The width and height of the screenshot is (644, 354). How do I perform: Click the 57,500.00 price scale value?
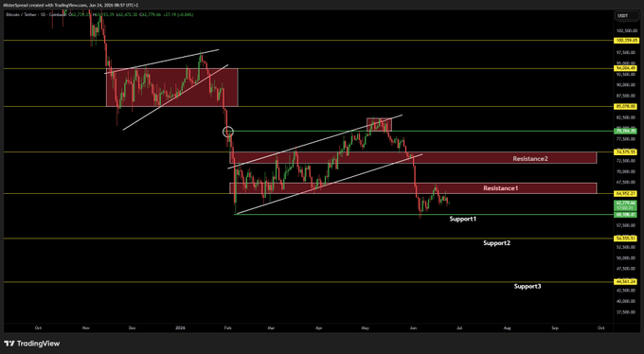[626, 225]
